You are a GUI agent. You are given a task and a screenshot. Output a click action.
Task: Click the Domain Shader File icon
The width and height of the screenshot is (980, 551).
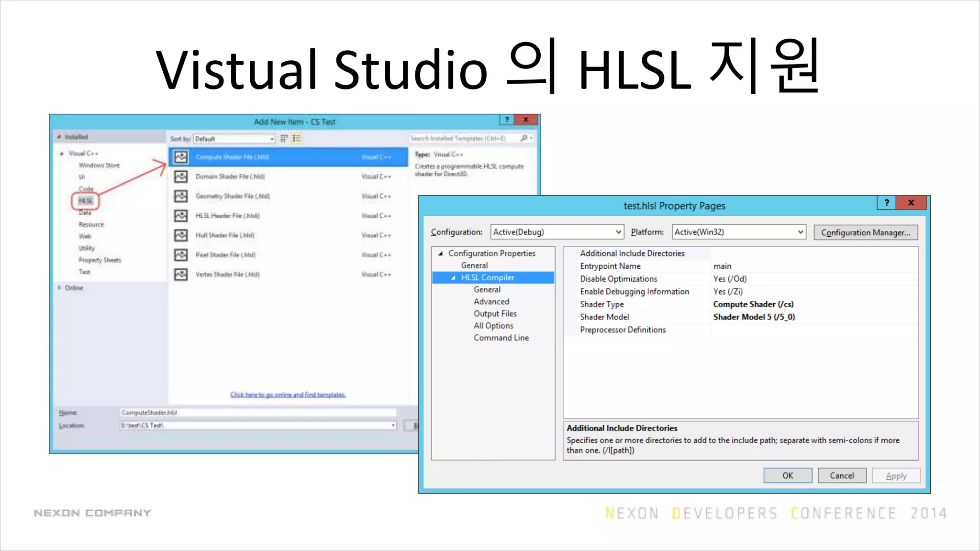point(181,176)
